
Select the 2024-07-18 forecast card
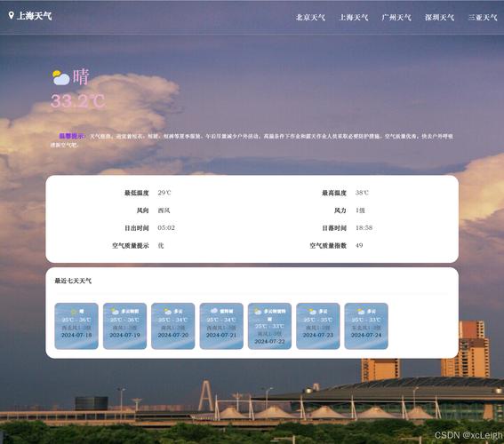pos(76,326)
